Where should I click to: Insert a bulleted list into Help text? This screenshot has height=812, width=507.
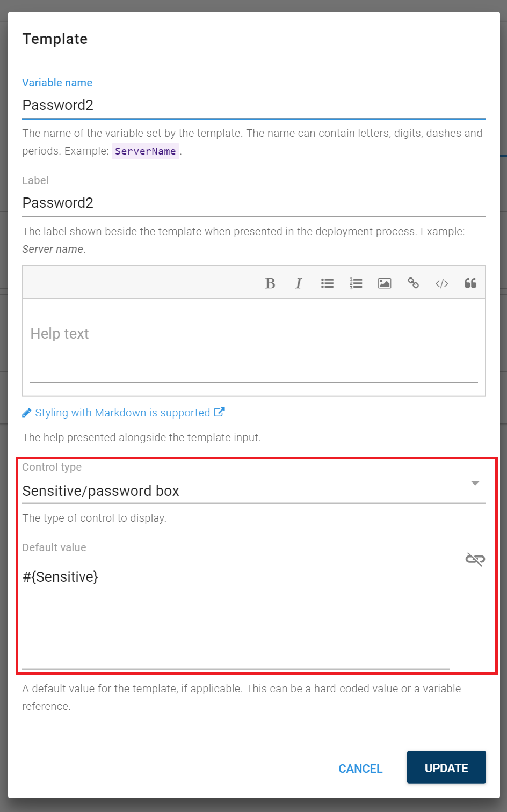click(327, 283)
